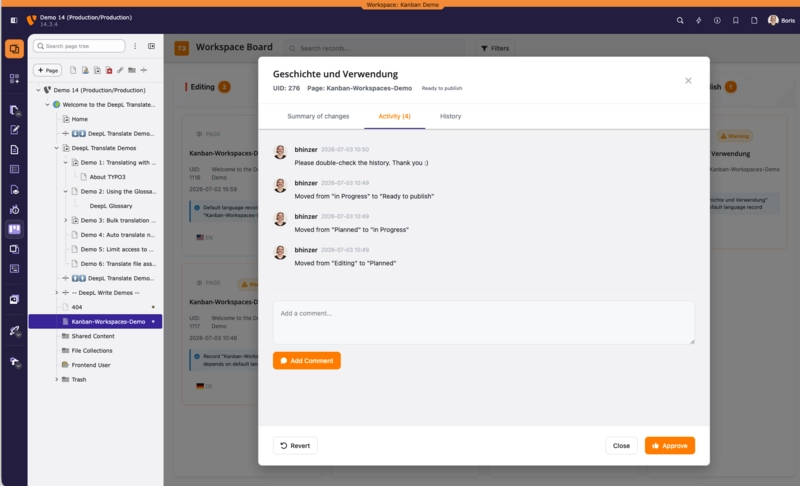Collapse the Welcome to the DeepL Translate node

[x=47, y=105]
